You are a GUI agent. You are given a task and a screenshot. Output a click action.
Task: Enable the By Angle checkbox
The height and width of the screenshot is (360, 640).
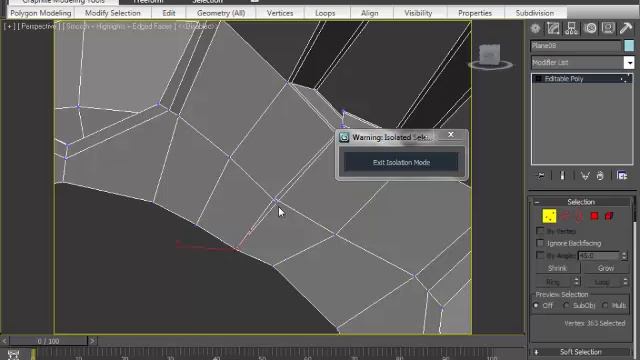(x=540, y=256)
